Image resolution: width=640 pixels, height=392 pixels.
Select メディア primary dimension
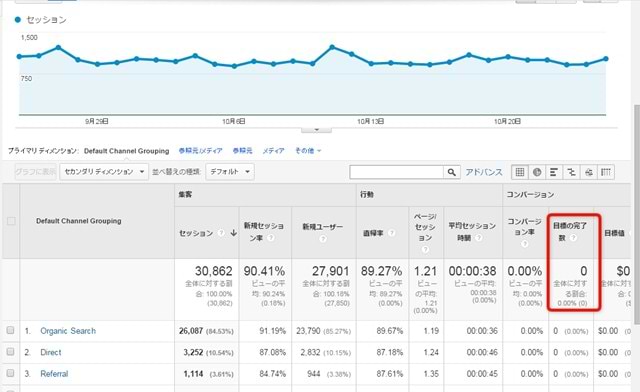click(x=273, y=151)
